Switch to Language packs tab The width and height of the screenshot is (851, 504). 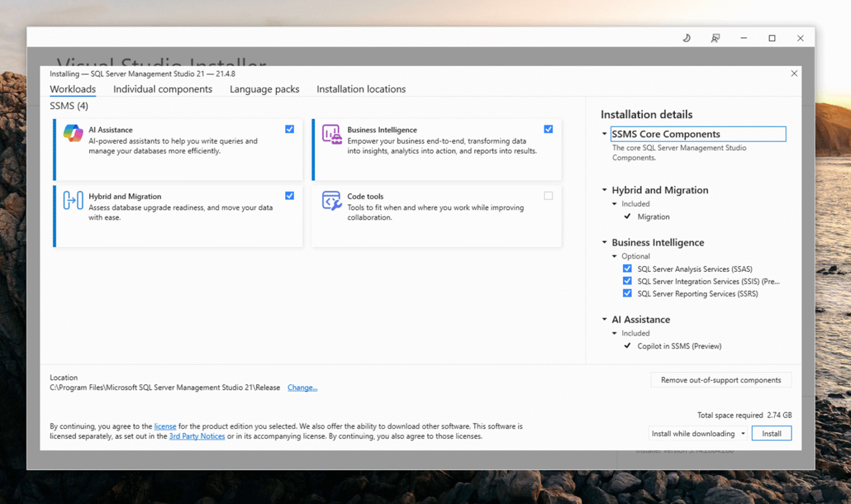[265, 89]
